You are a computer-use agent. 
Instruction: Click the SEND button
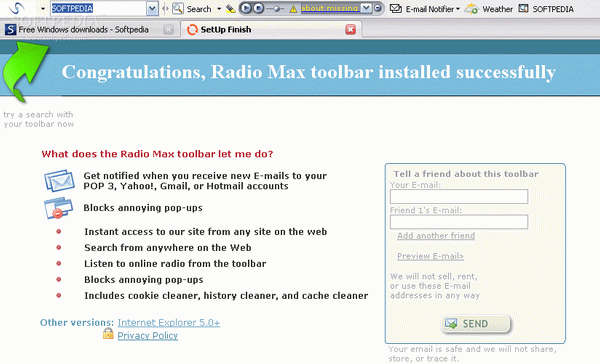[x=476, y=324]
